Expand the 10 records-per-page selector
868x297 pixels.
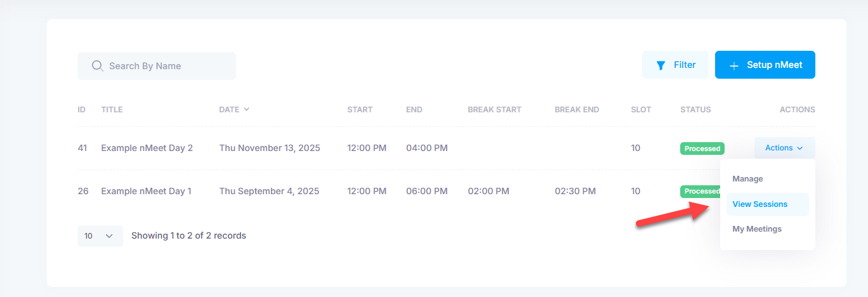[x=100, y=236]
